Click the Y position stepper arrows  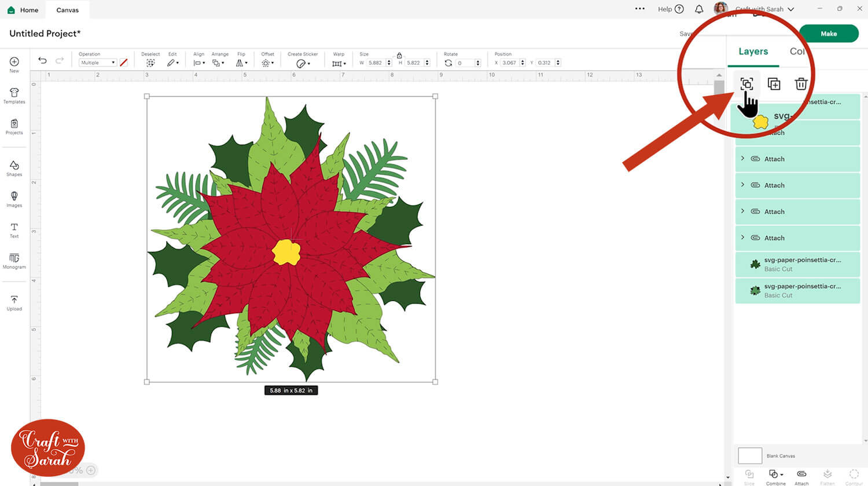558,63
